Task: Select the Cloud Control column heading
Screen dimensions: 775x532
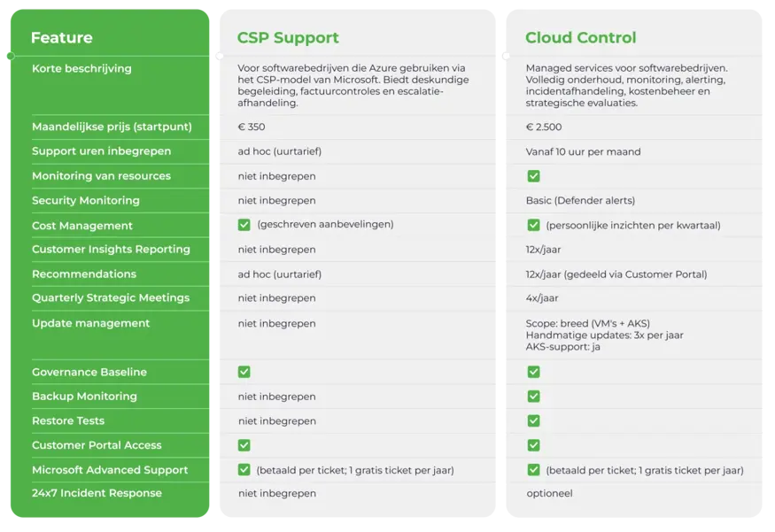Action: [580, 38]
